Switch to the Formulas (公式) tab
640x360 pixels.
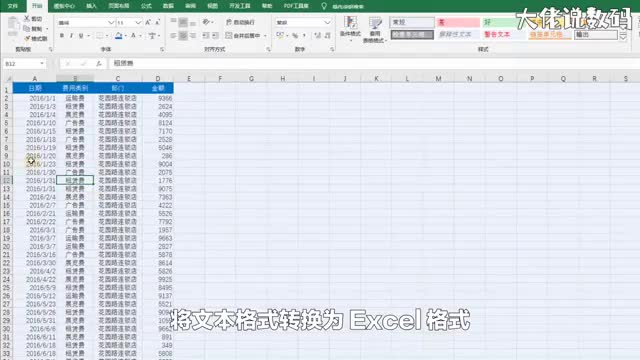pyautogui.click(x=146, y=6)
